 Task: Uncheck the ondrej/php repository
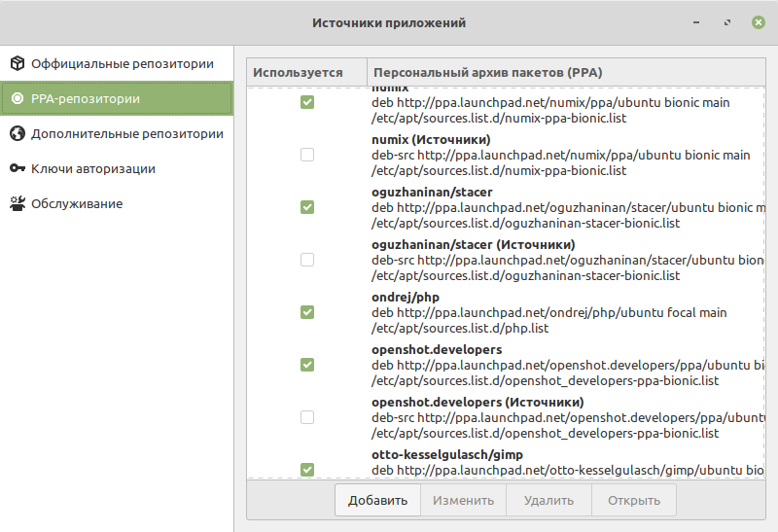pos(307,312)
